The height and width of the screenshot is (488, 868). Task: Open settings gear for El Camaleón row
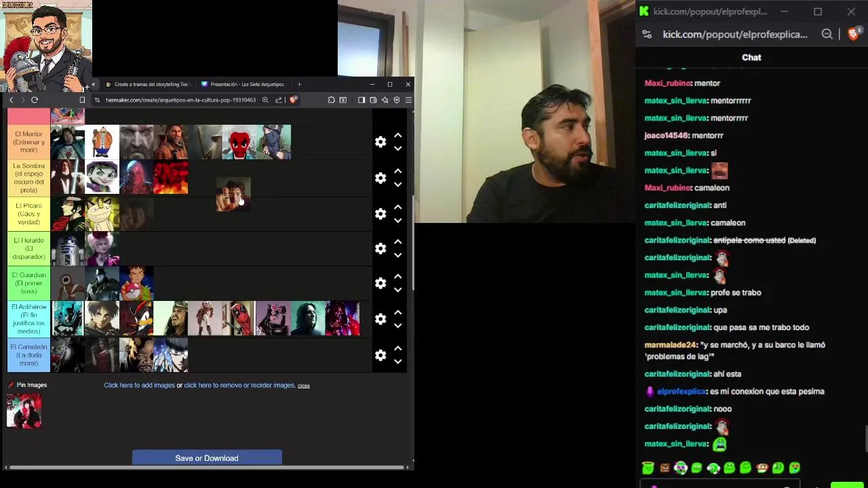(x=380, y=355)
